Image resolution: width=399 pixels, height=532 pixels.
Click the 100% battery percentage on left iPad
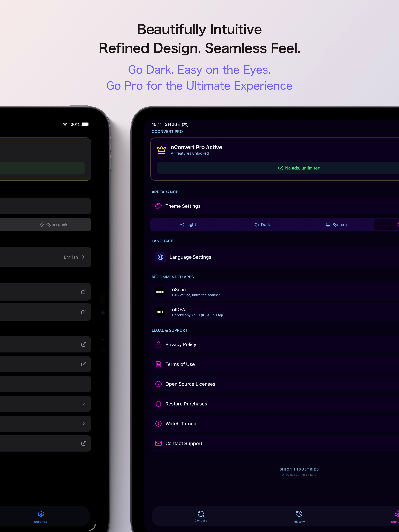click(x=74, y=124)
